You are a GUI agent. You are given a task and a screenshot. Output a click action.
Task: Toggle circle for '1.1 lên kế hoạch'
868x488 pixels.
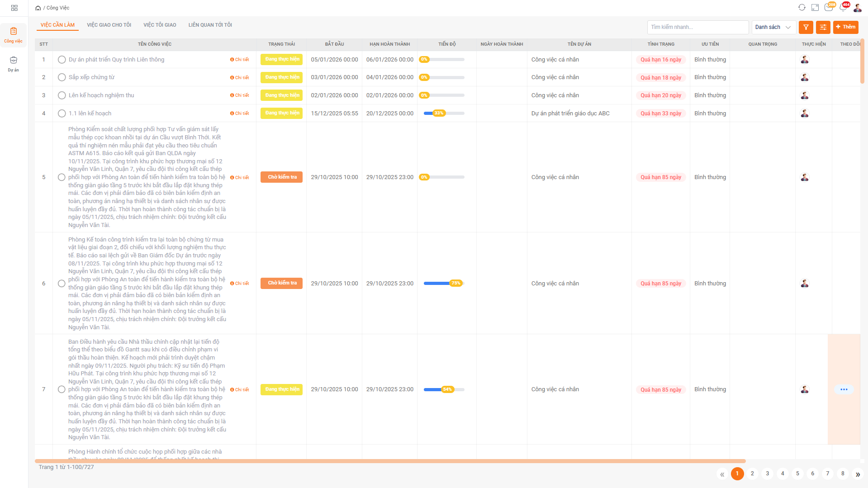(62, 114)
